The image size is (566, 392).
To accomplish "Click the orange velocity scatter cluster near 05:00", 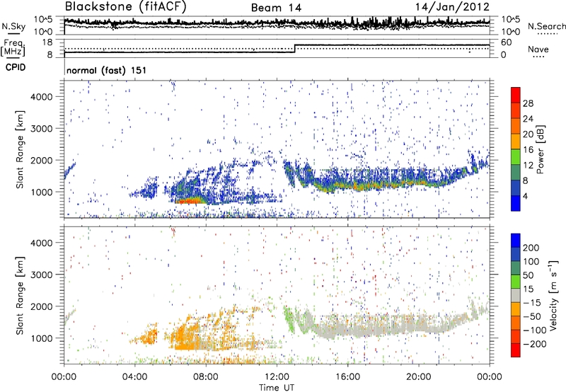I will pyautogui.click(x=149, y=335).
